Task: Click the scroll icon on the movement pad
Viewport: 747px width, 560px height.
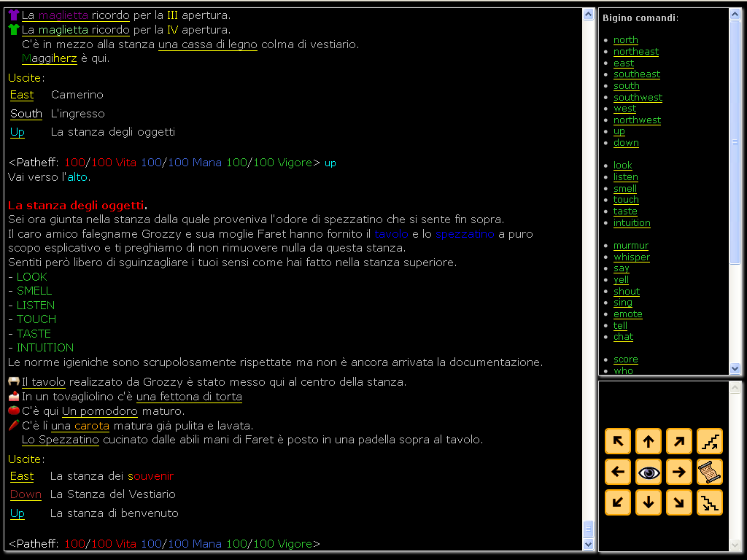Action: [709, 472]
